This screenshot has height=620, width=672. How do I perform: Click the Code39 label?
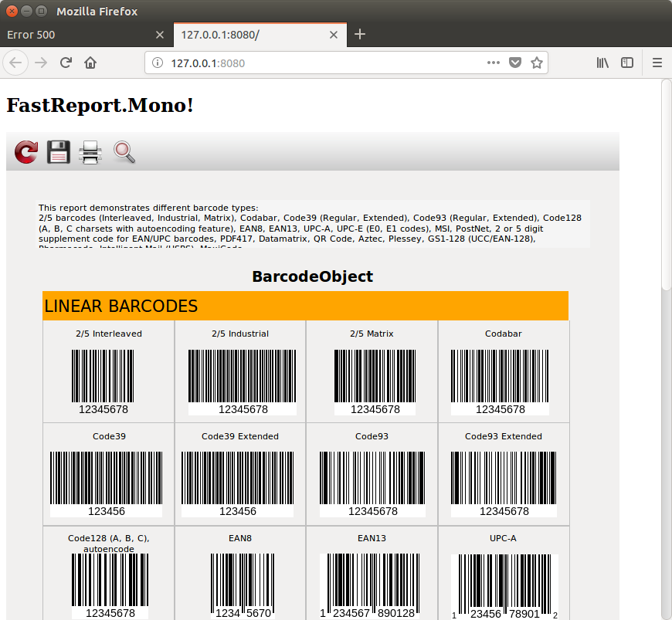109,436
